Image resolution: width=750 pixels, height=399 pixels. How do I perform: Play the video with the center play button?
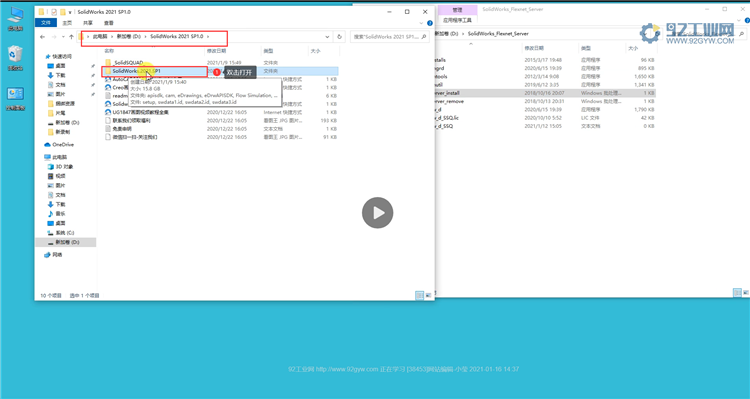[377, 213]
